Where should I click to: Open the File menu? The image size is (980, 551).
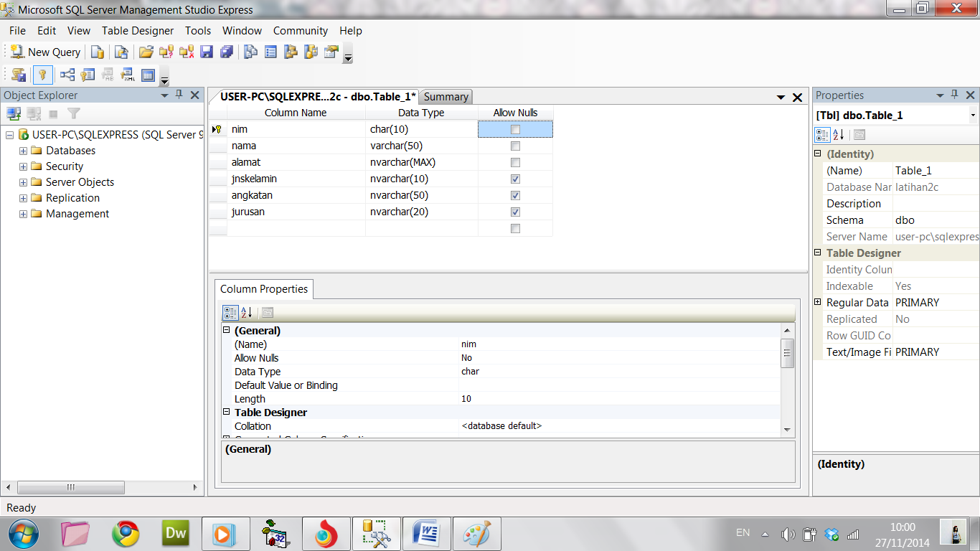[x=17, y=31]
